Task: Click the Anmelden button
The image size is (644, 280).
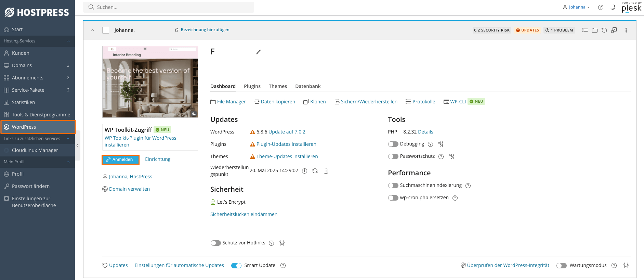Action: pyautogui.click(x=120, y=160)
